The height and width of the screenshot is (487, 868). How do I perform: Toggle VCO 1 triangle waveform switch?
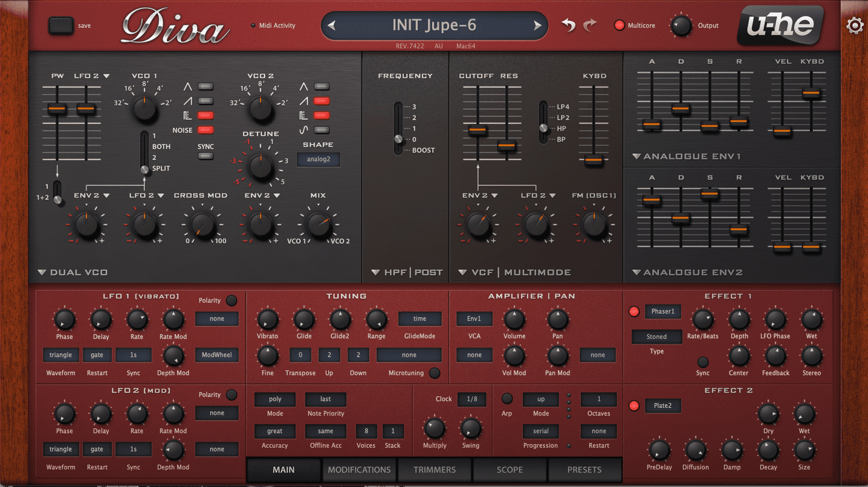pos(206,86)
